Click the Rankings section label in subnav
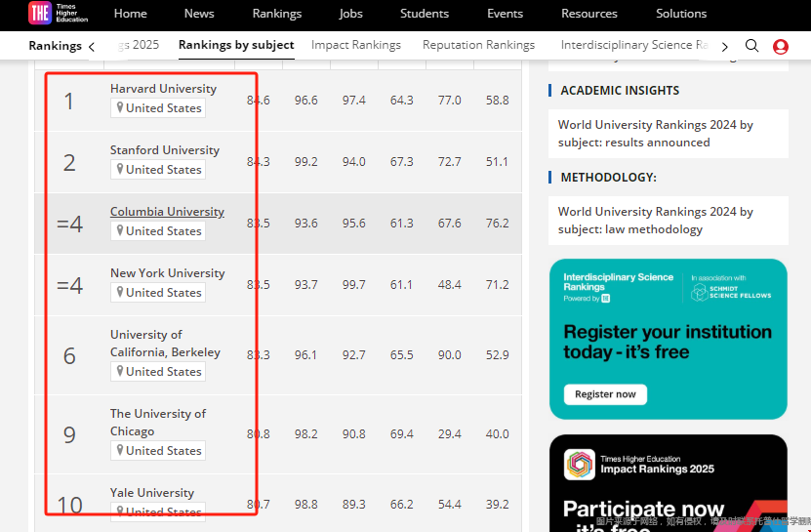This screenshot has height=532, width=811. click(x=55, y=46)
